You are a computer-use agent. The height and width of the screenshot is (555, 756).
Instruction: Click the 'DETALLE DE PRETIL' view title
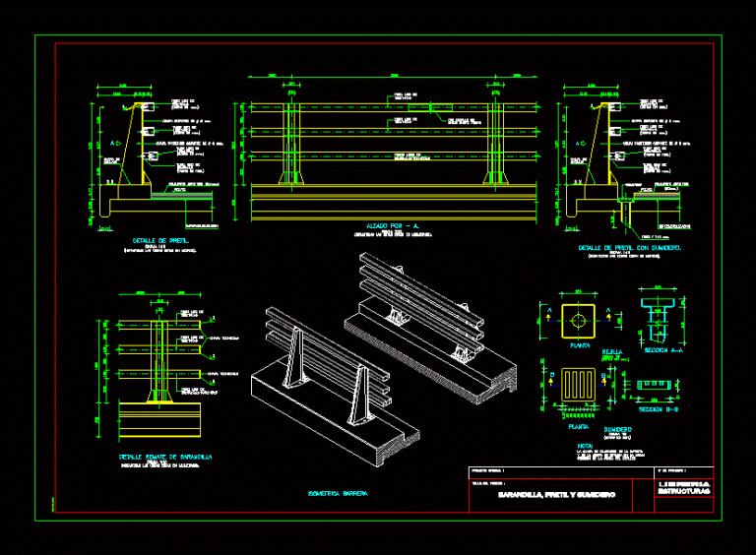pyautogui.click(x=161, y=240)
